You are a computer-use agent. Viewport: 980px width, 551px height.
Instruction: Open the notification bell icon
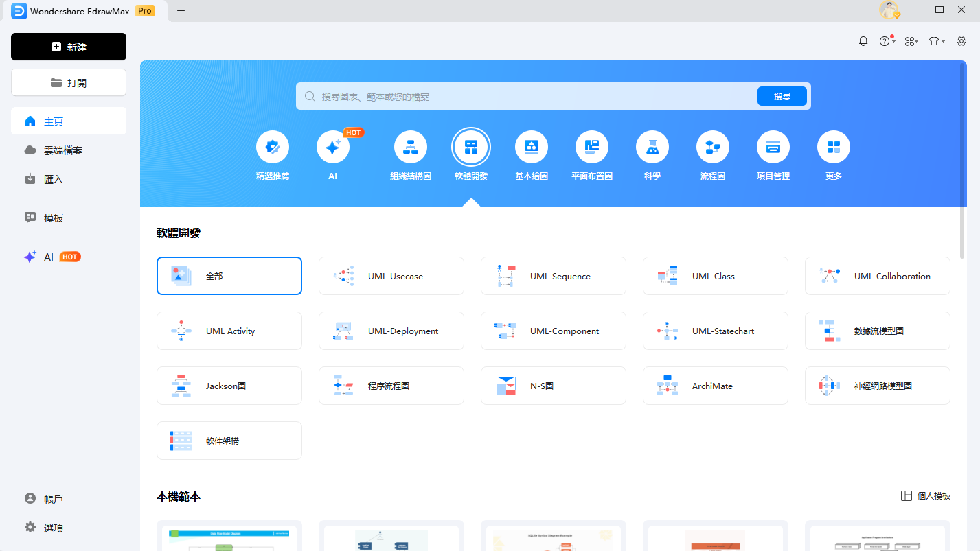863,41
